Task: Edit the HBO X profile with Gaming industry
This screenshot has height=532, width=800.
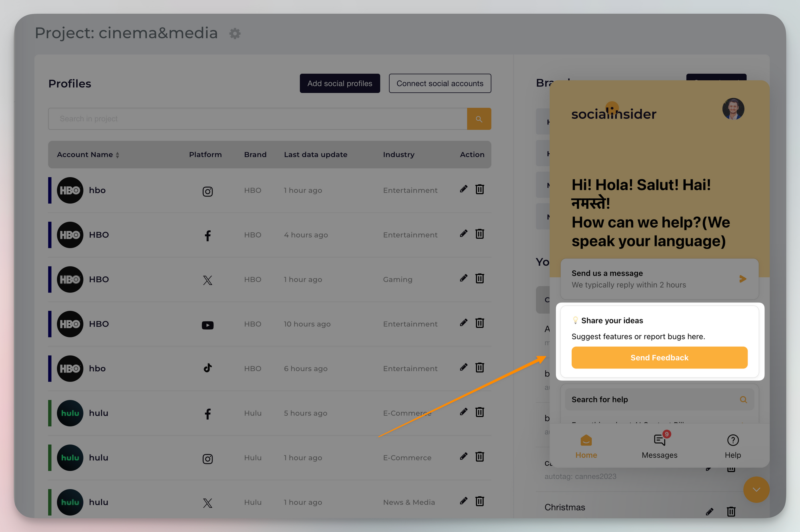Action: 464,278
